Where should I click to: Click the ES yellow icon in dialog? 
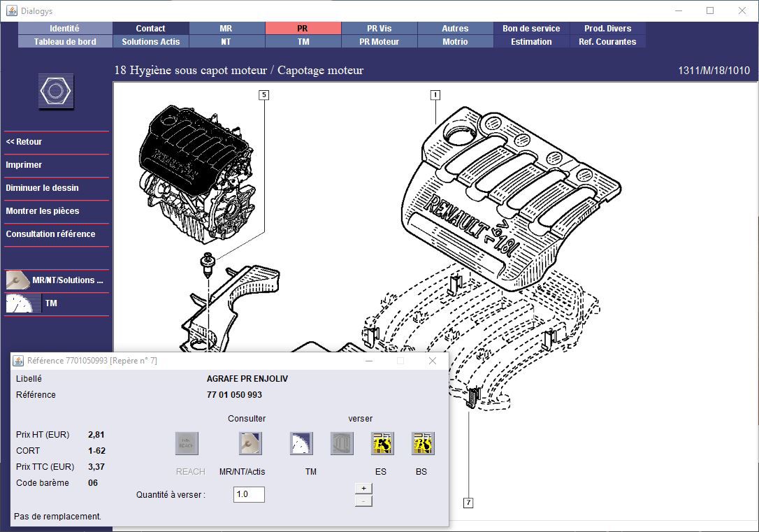(382, 443)
